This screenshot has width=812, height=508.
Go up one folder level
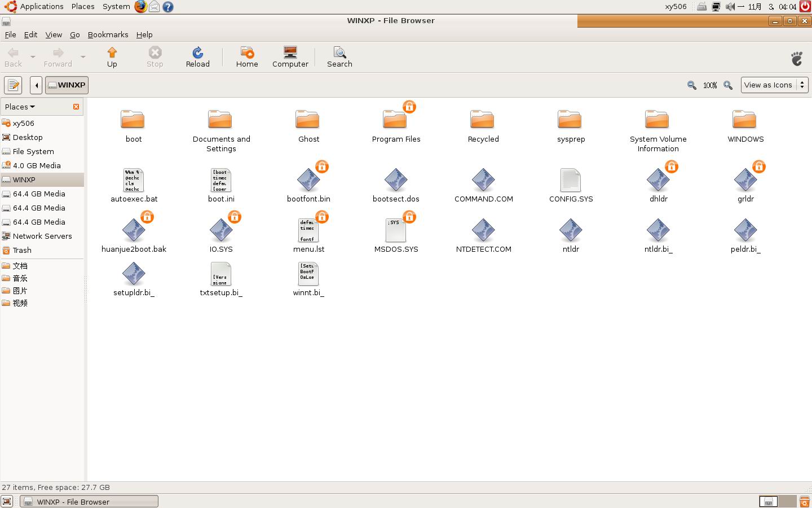(112, 57)
